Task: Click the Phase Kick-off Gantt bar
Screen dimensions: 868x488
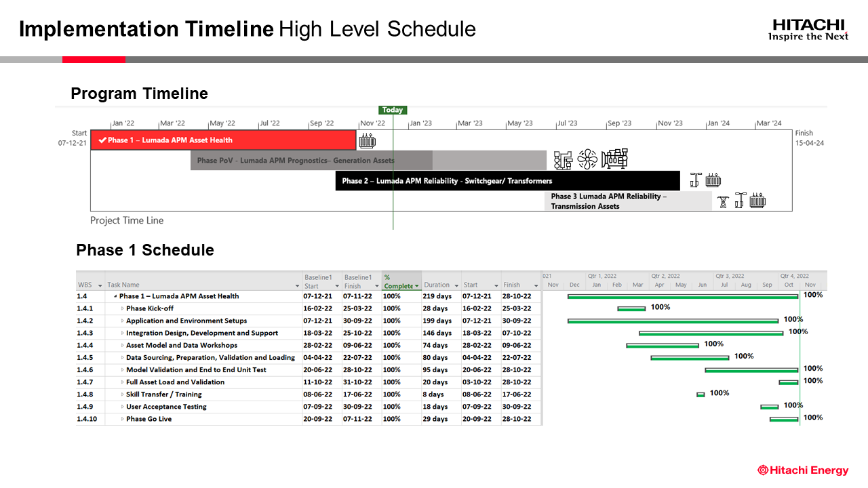Action: tap(631, 308)
